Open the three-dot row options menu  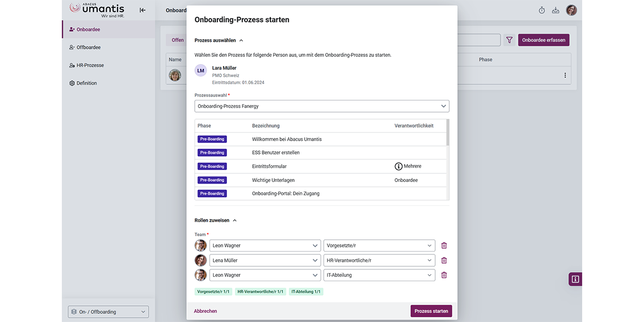[565, 76]
